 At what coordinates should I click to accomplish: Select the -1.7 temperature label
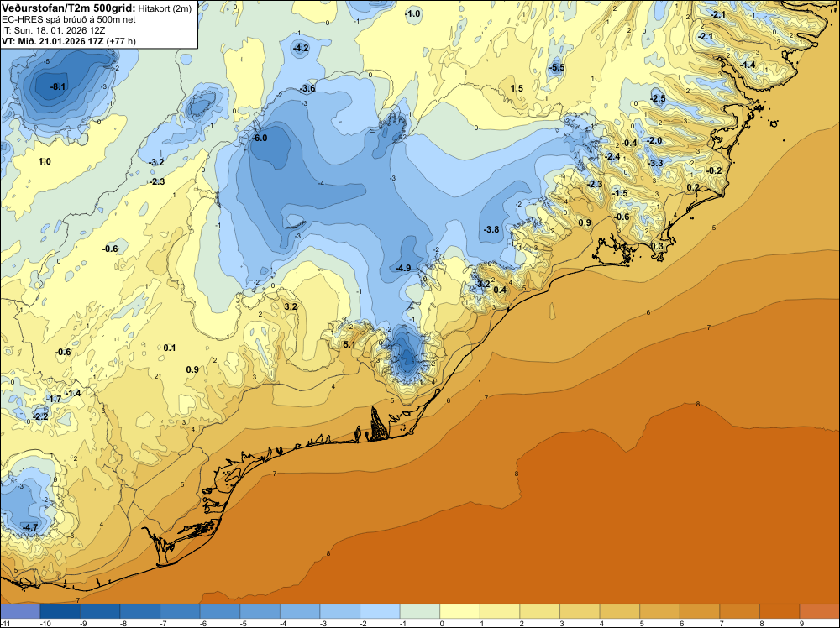click(54, 399)
